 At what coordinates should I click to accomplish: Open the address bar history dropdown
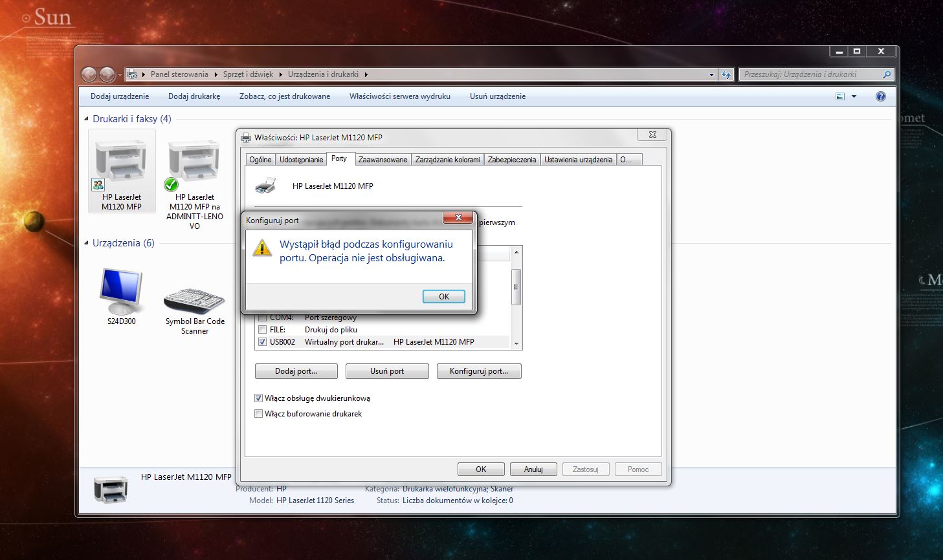tap(711, 74)
